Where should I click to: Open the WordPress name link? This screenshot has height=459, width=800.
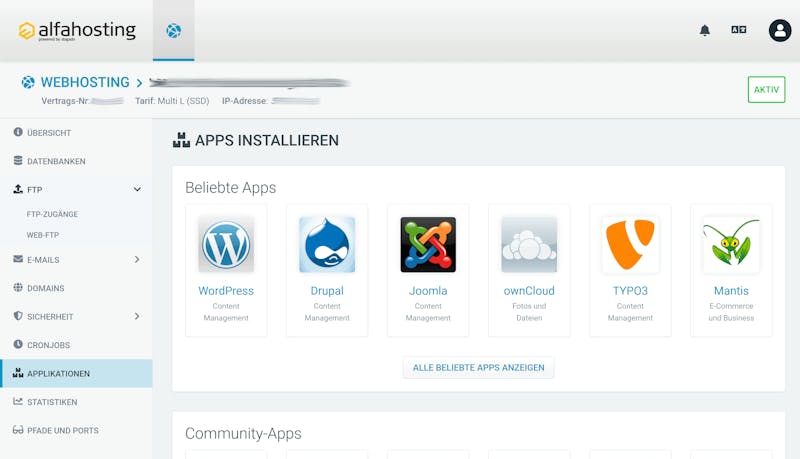(x=226, y=291)
